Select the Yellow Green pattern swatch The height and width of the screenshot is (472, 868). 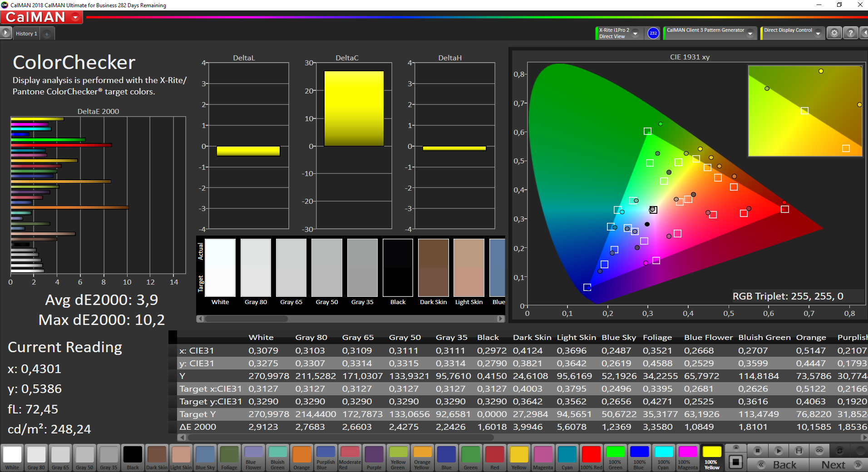[x=398, y=457]
